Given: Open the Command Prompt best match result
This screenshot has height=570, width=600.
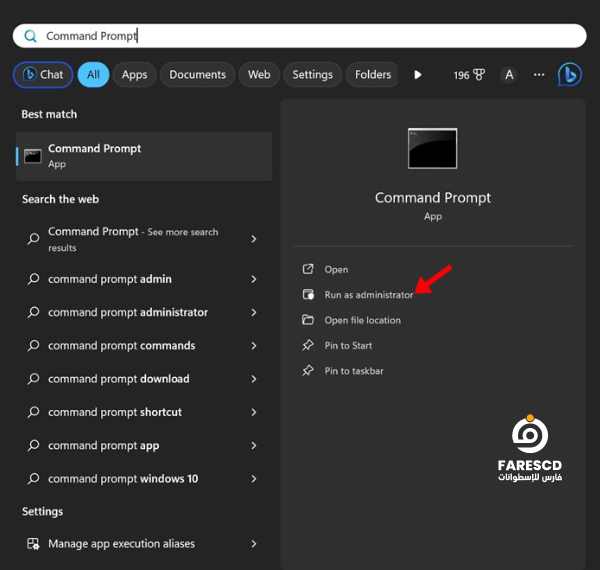Looking at the screenshot, I should click(x=144, y=156).
